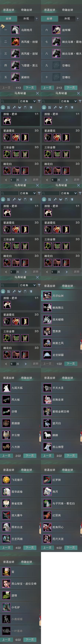Screen dimensions: 82x644
Task: Choose the golden 飞花缕月 mount icon
Action: (x=6, y=480)
